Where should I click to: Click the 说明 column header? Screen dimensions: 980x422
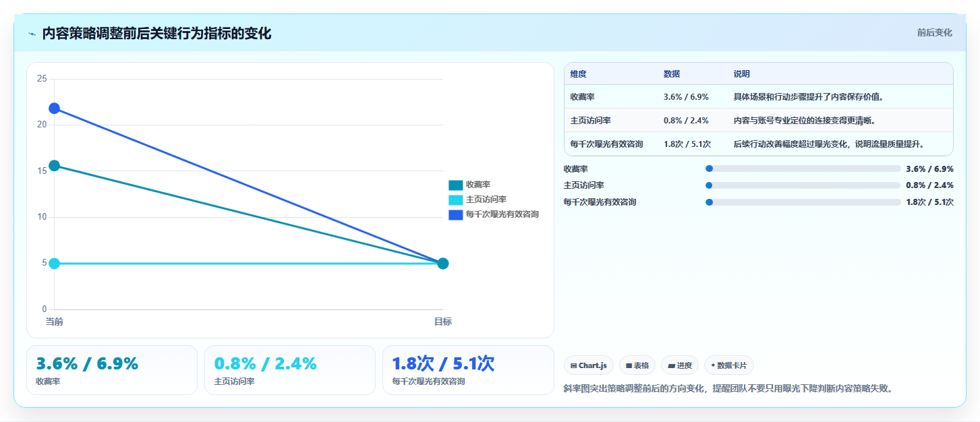click(742, 74)
